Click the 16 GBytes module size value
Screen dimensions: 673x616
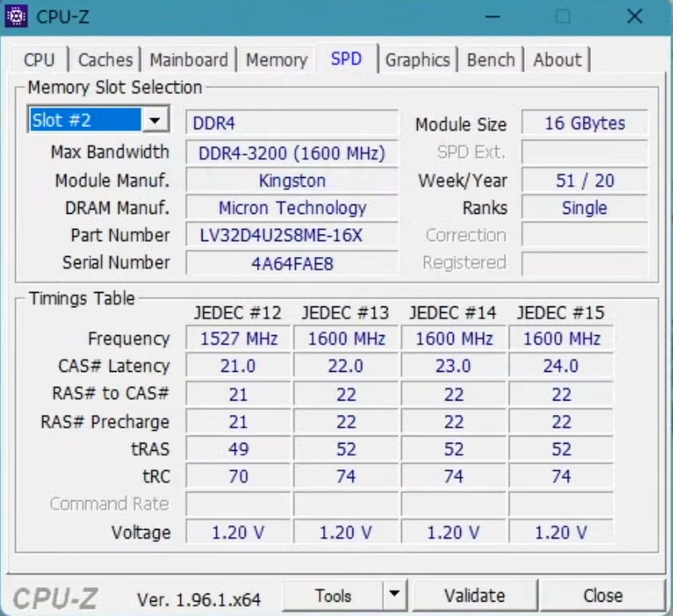584,124
